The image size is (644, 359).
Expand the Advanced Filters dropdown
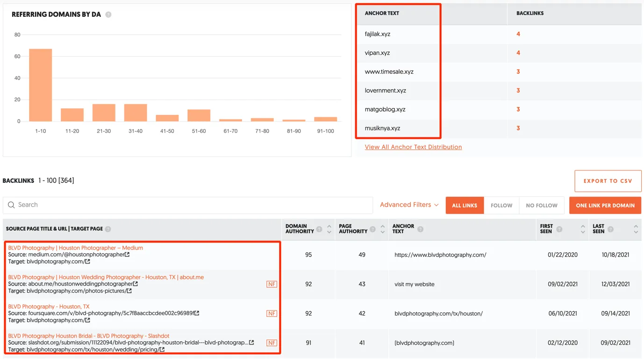point(409,205)
